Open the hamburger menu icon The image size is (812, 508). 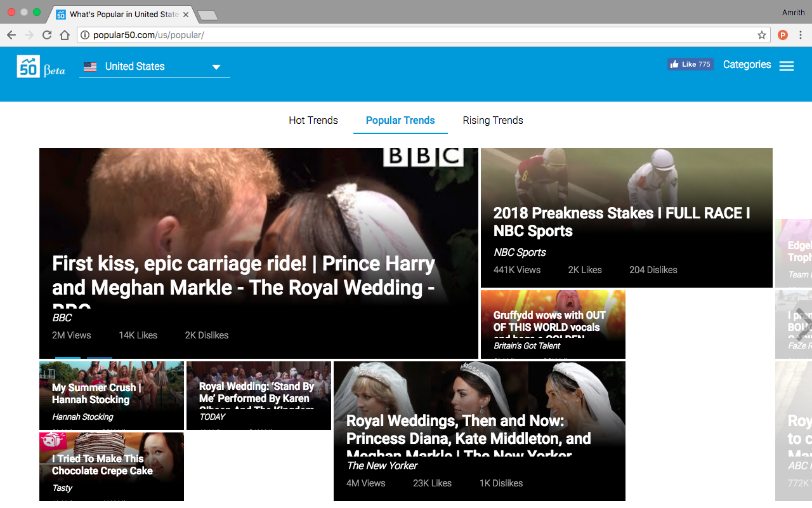(787, 66)
